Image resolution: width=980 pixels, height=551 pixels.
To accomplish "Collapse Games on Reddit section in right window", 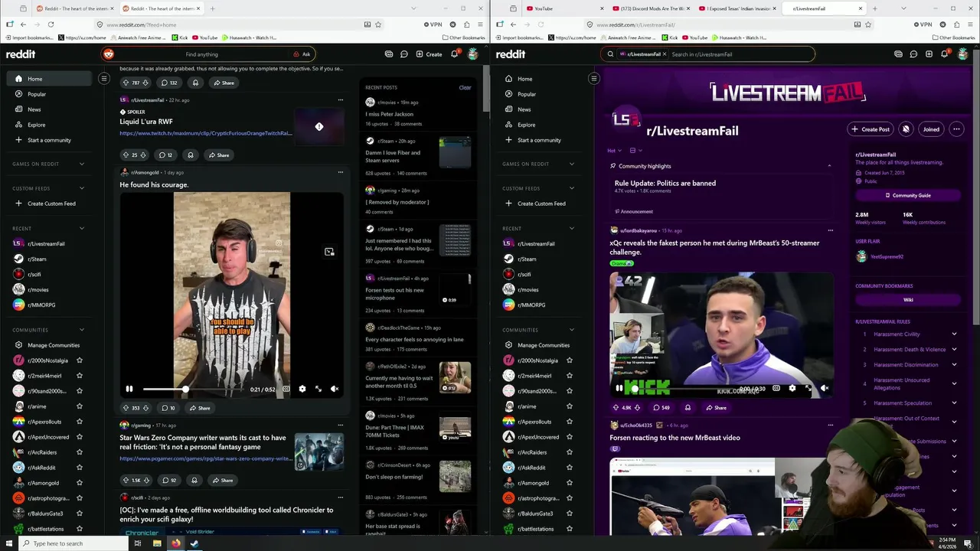I will 571,164.
